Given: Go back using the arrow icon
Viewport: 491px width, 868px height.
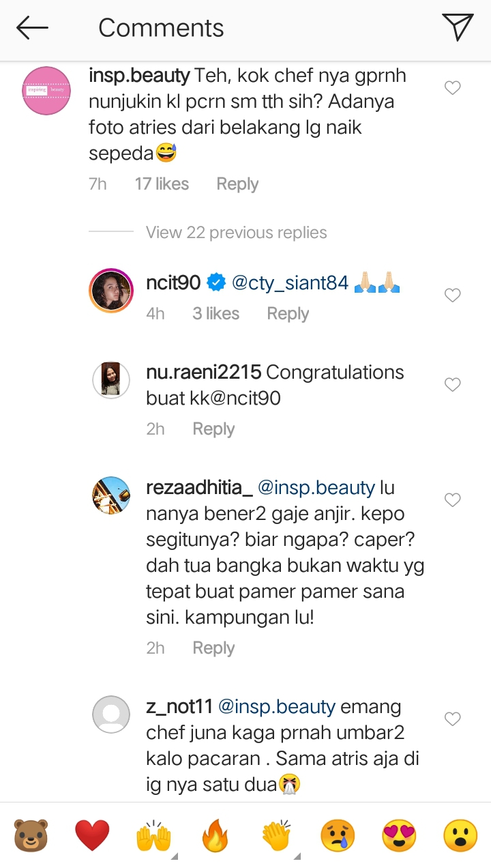Looking at the screenshot, I should pyautogui.click(x=32, y=28).
